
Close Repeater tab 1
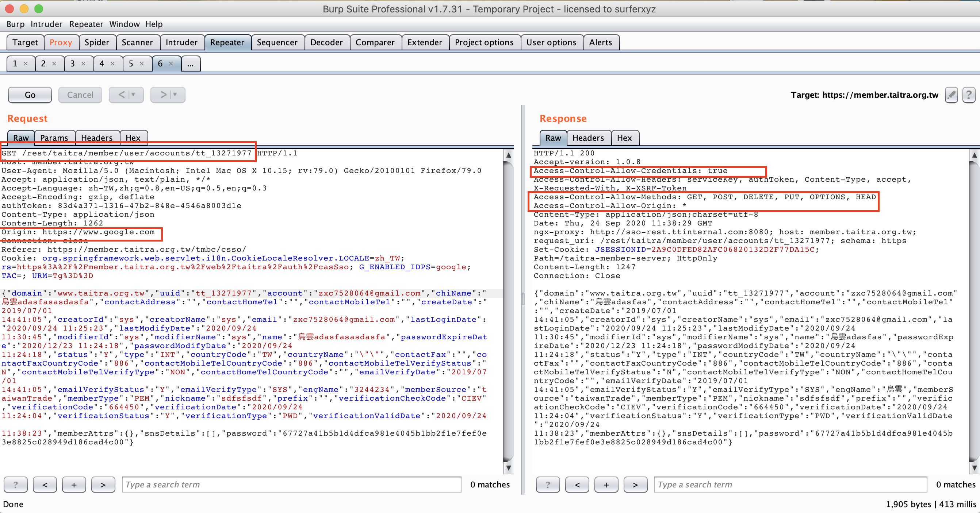[26, 63]
